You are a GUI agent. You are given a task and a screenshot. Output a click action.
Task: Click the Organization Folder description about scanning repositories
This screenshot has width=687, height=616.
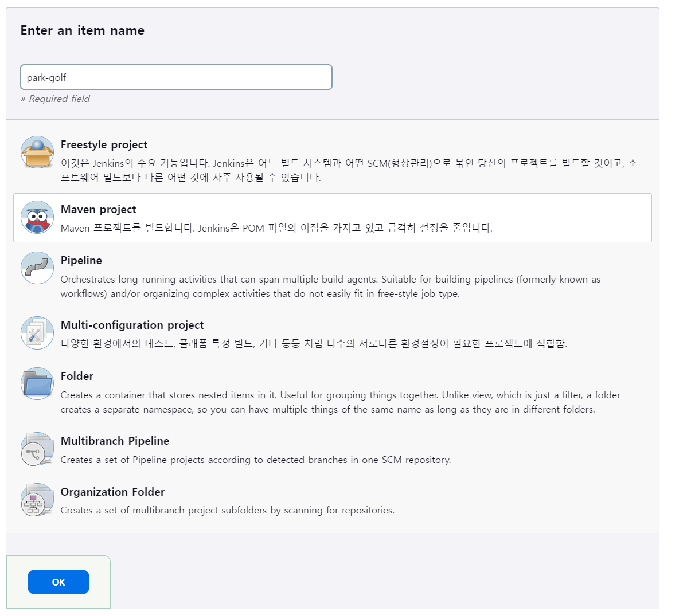pyautogui.click(x=228, y=510)
